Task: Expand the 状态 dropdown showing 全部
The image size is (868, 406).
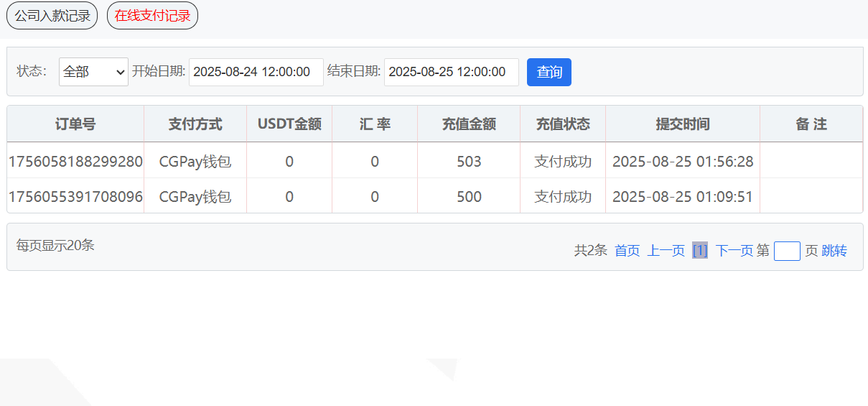Action: coord(93,72)
